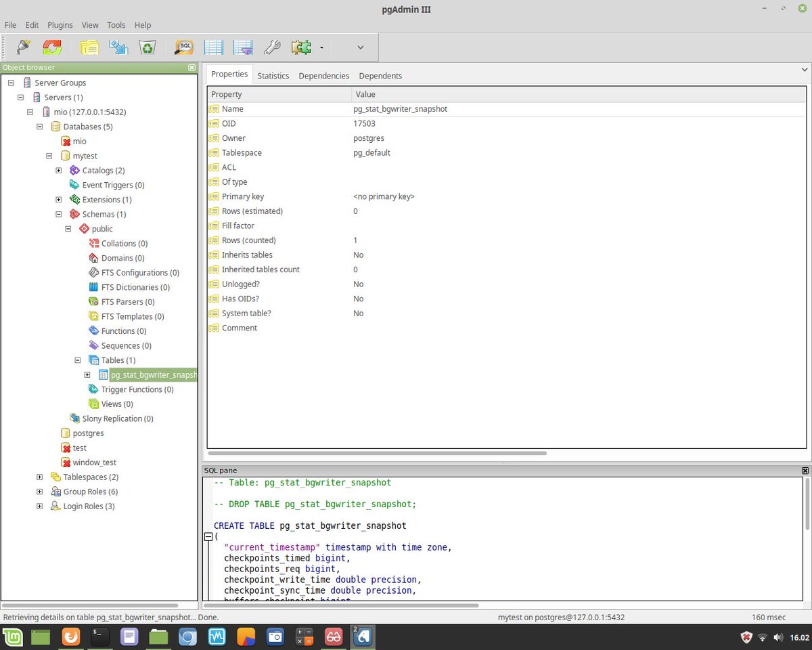The height and width of the screenshot is (650, 812).
Task: Open filtered data view with the funnel icon
Action: click(x=242, y=47)
